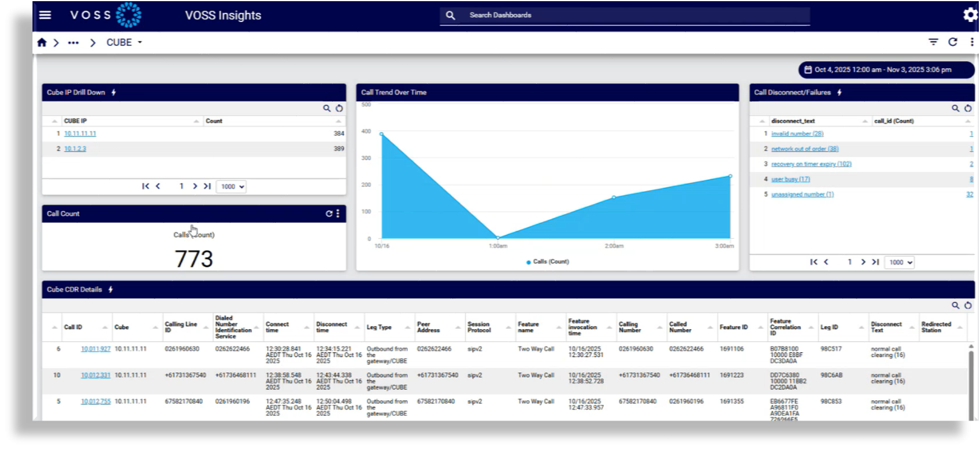Image resolution: width=980 pixels, height=450 pixels.
Task: Go to the home icon in breadcrumb
Action: (x=42, y=42)
